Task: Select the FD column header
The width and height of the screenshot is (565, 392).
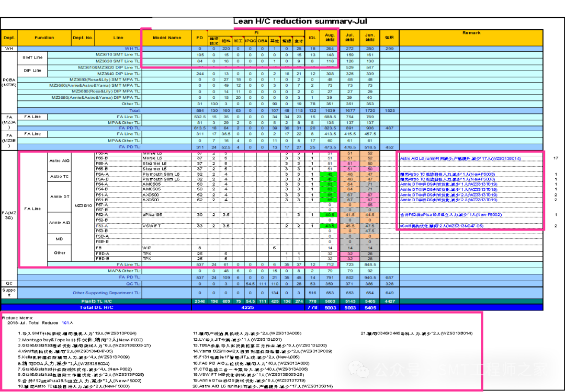Action: tap(199, 38)
